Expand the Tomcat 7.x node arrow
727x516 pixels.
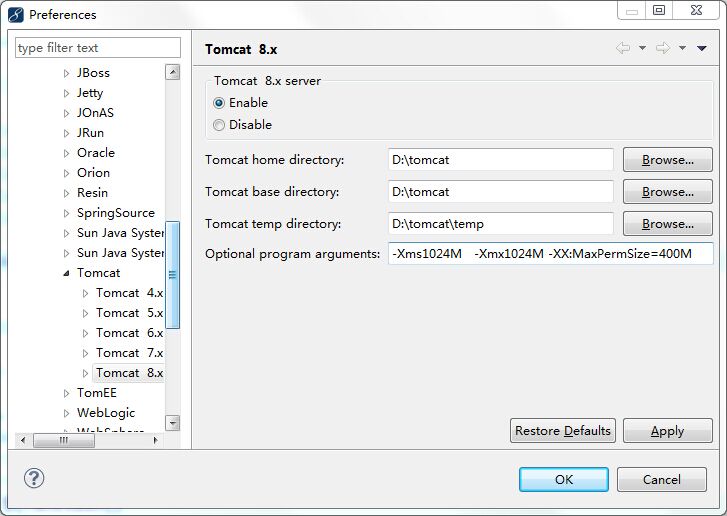[x=85, y=353]
